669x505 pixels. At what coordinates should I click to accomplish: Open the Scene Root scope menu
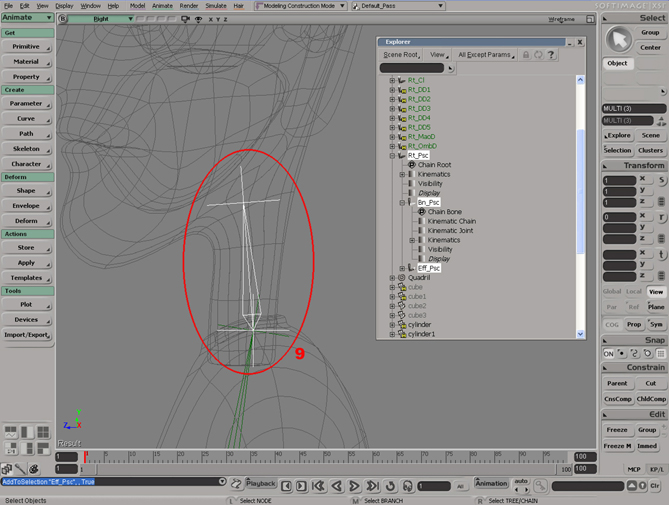pyautogui.click(x=401, y=55)
